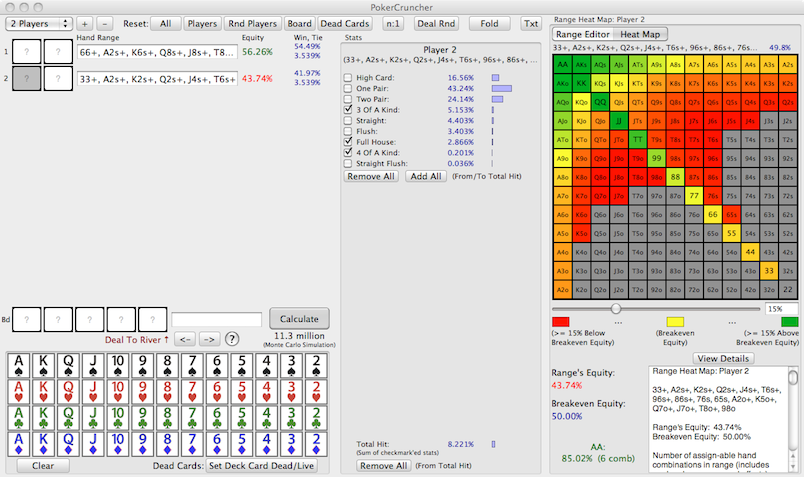The image size is (804, 477).
Task: Toggle the Straight checkbox
Action: tap(348, 120)
